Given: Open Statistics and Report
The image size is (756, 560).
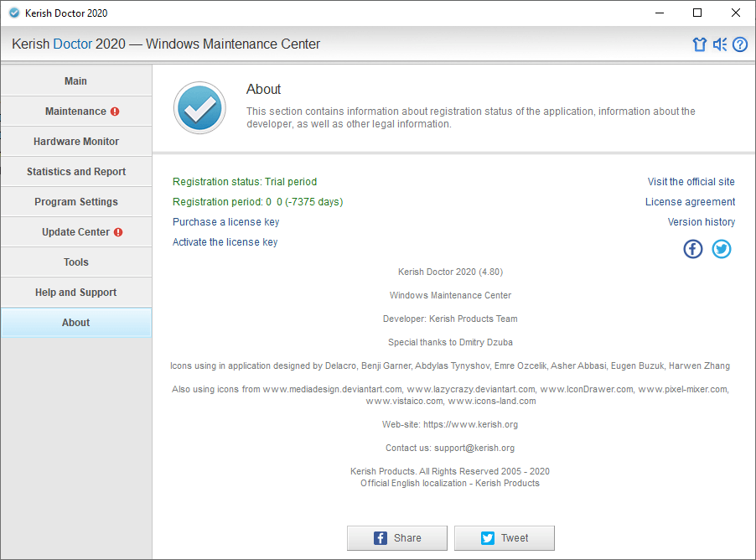Looking at the screenshot, I should click(x=76, y=172).
